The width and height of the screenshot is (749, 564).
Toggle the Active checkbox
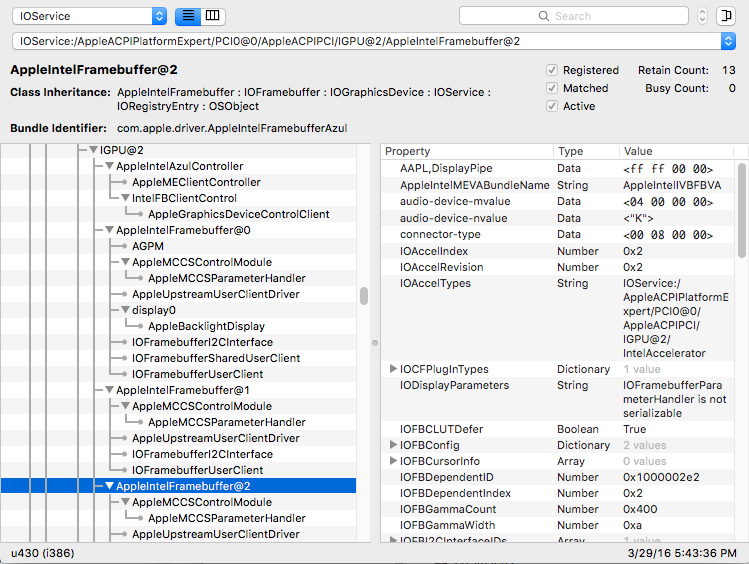click(x=552, y=106)
